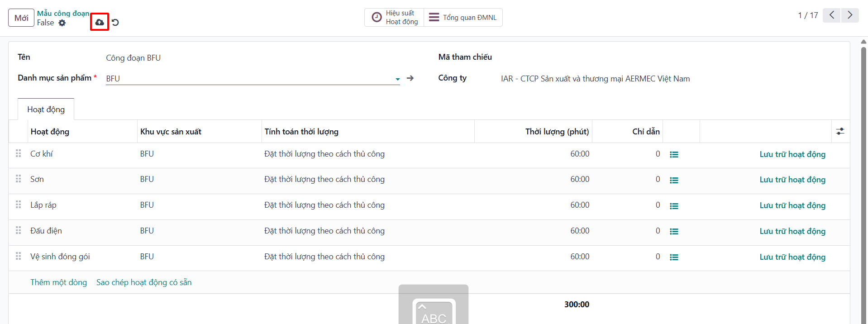Click the company name IAR - CTCP text
Viewport: 868px width, 324px height.
(595, 79)
